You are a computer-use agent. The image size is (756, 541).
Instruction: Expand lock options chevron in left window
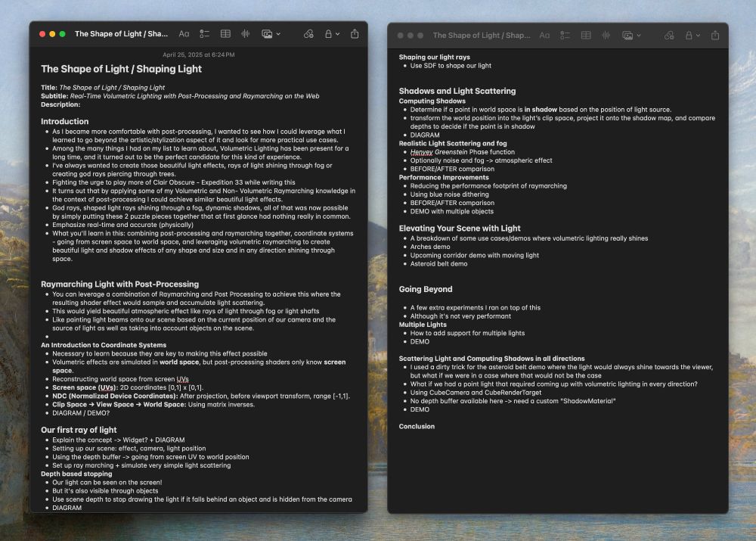[x=337, y=34]
